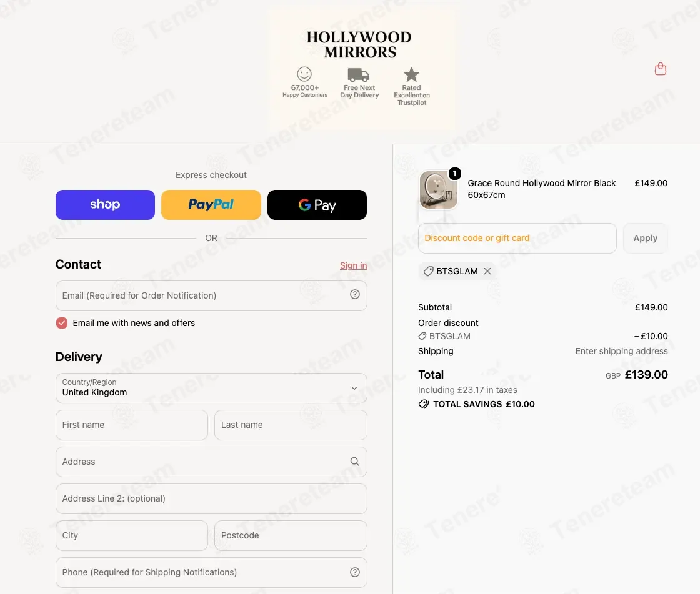Click the Trustpilot rating star icon
Viewport: 700px width, 594px height.
tap(411, 74)
